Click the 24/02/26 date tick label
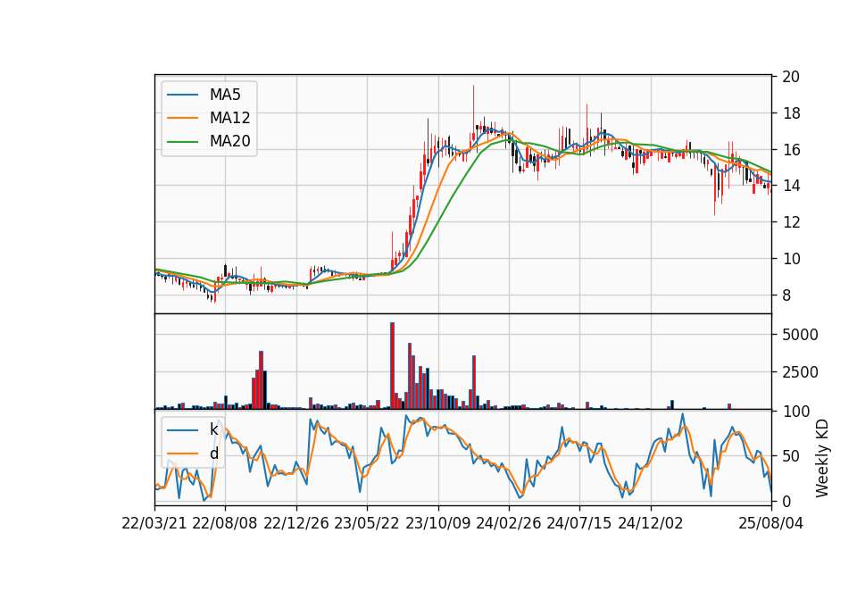This screenshot has width=857, height=616. pyautogui.click(x=508, y=523)
